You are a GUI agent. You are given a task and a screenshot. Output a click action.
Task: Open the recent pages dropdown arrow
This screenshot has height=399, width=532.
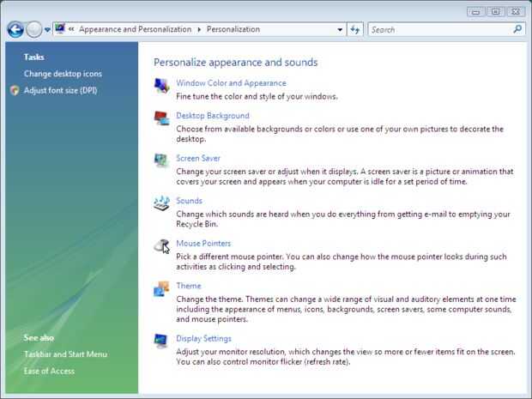[x=47, y=30]
